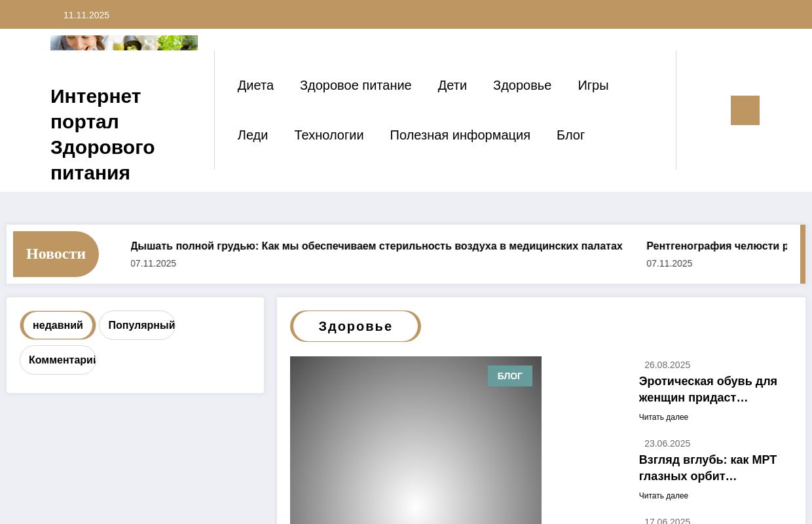The image size is (812, 524).
Task: Open the news about стерильность воздуха в медицинских палатах
Action: [377, 246]
